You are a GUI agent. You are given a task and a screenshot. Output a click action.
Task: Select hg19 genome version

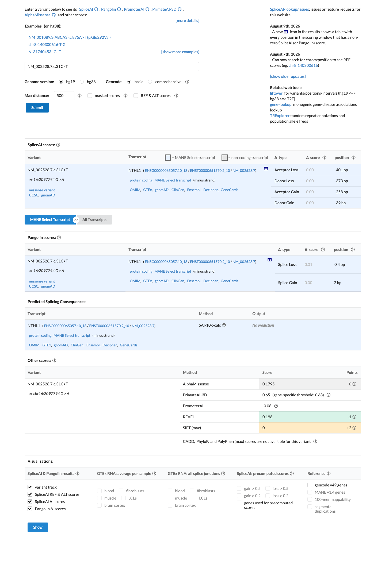point(61,82)
